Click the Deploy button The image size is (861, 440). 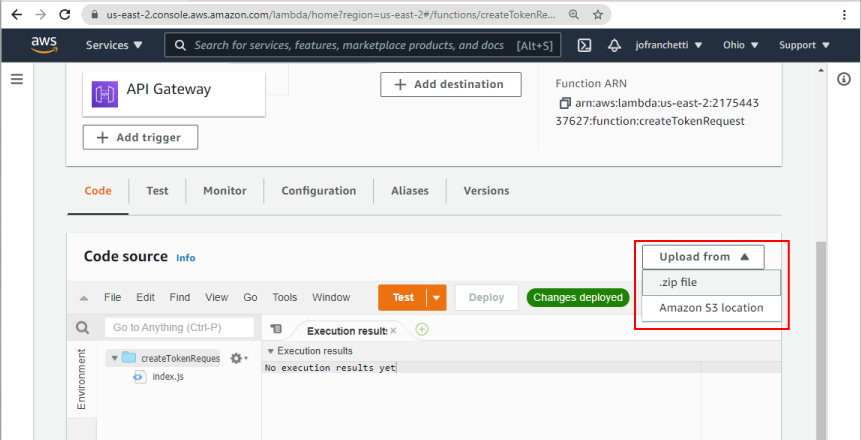point(487,298)
